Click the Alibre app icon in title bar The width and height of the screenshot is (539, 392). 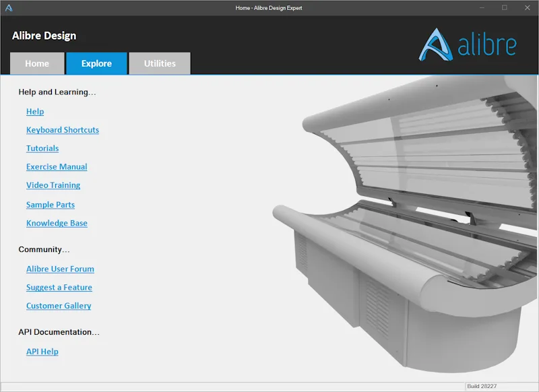click(9, 8)
